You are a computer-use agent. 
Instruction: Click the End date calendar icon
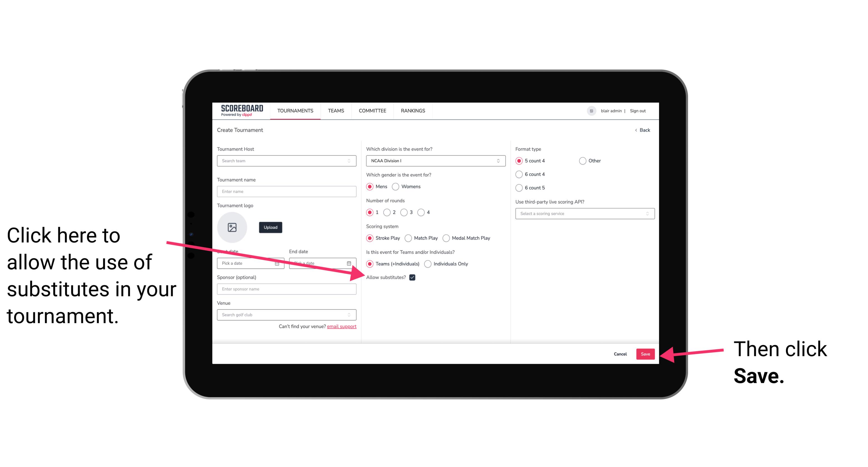point(350,263)
